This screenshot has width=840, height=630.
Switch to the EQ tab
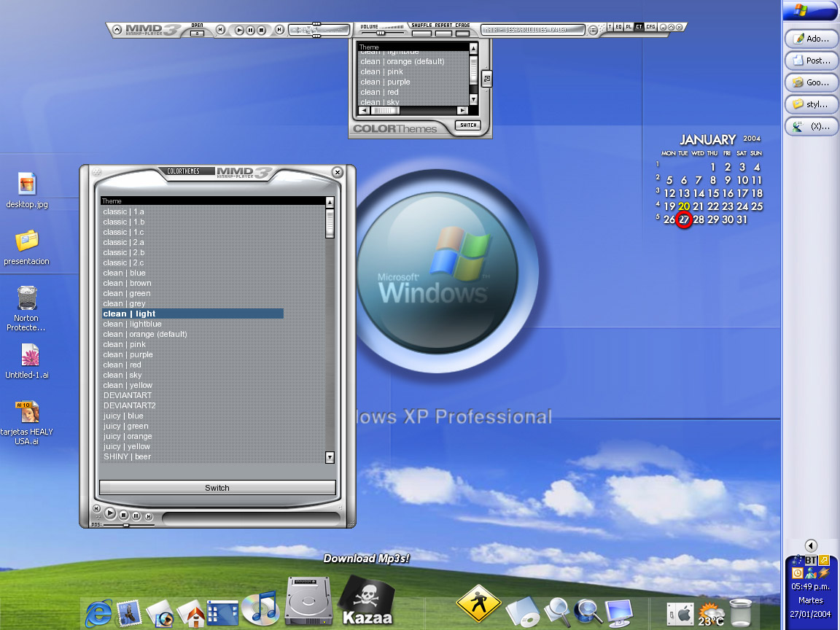pos(619,27)
